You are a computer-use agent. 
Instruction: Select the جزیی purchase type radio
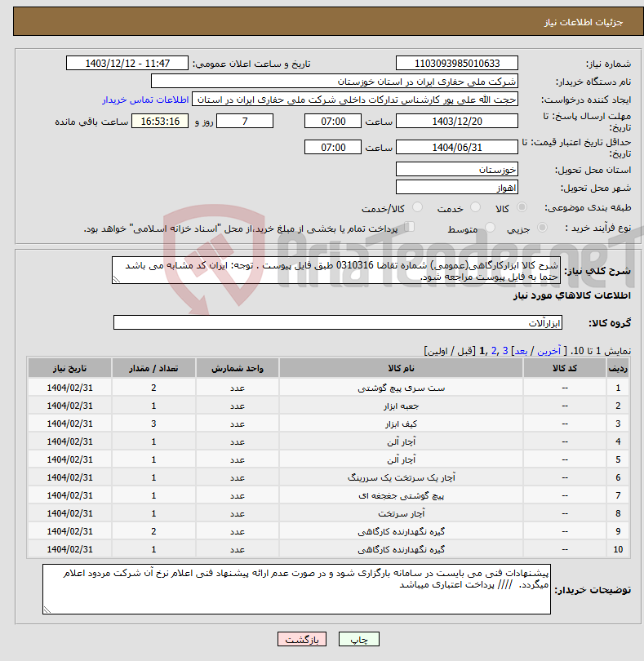click(x=542, y=228)
